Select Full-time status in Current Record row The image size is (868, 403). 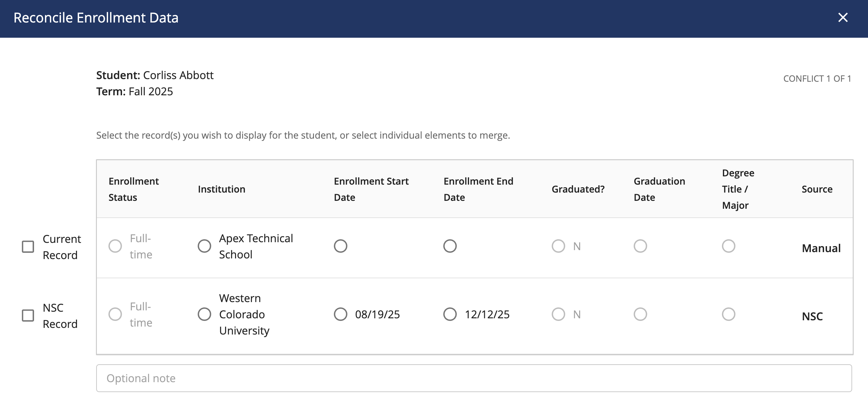click(x=115, y=246)
